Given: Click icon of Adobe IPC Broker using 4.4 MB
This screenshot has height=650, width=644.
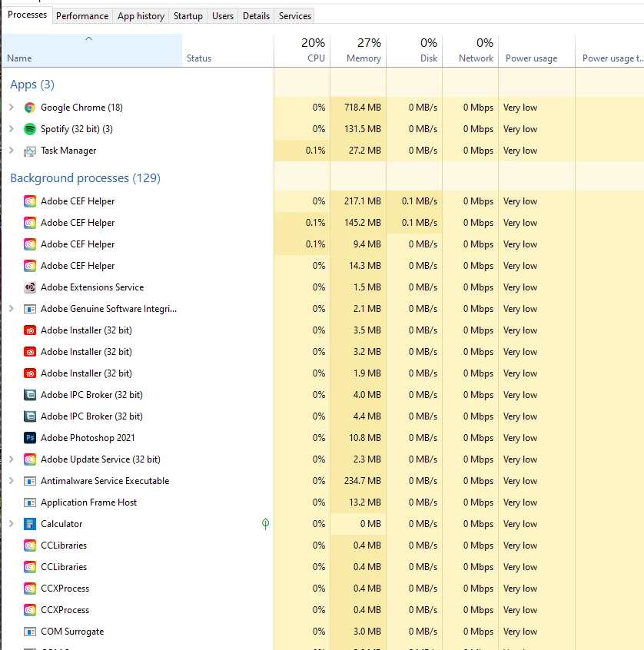Looking at the screenshot, I should click(30, 416).
